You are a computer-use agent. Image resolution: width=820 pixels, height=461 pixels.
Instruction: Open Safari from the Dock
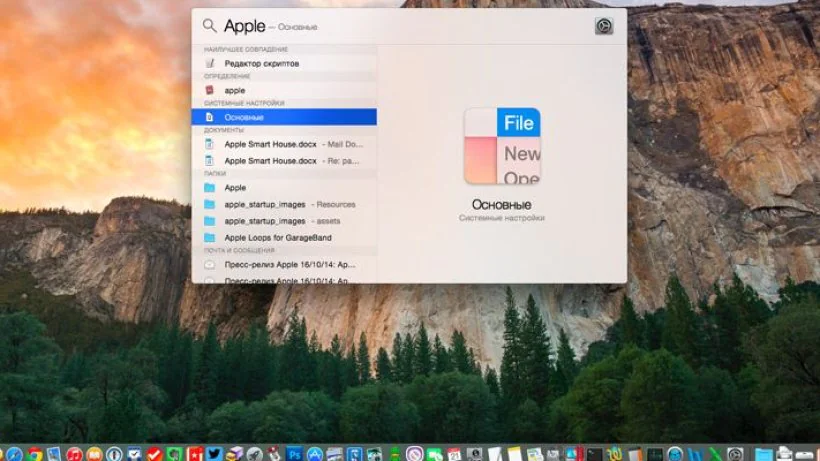pyautogui.click(x=14, y=454)
